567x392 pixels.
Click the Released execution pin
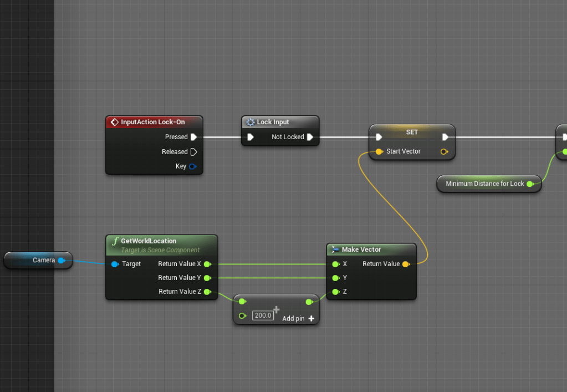click(193, 152)
